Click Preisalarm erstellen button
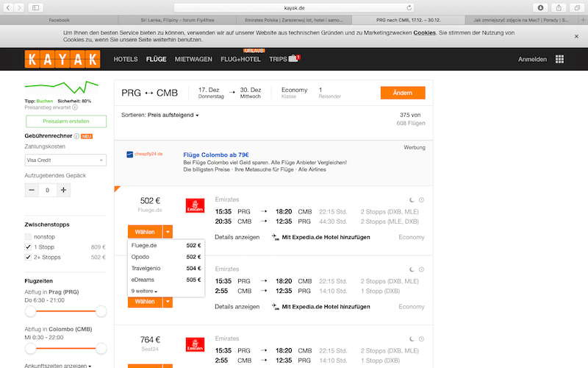This screenshot has height=368, width=588. [x=66, y=121]
